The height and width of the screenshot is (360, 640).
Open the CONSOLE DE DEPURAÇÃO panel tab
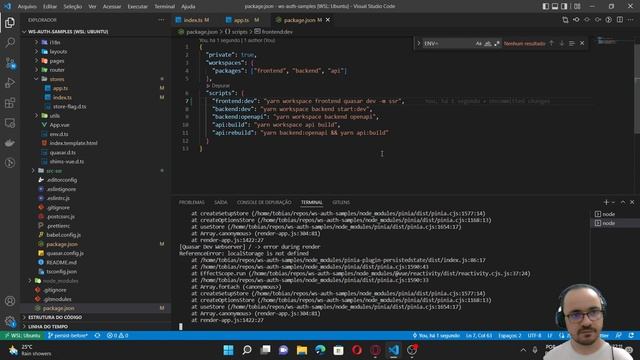pos(264,202)
